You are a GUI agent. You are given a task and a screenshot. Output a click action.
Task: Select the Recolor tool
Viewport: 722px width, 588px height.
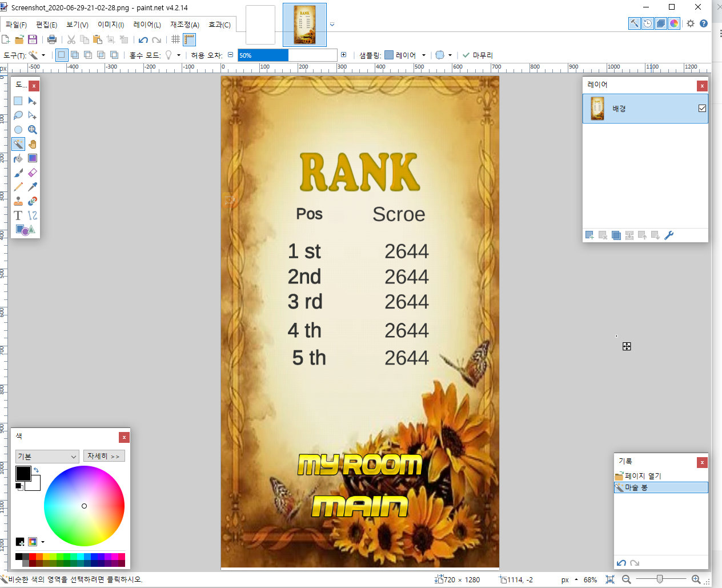click(33, 201)
